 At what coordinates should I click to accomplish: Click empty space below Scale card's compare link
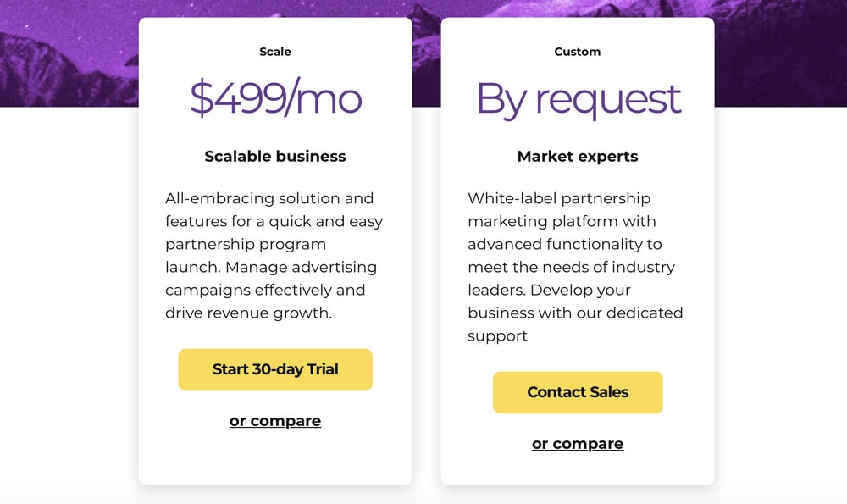pyautogui.click(x=275, y=457)
